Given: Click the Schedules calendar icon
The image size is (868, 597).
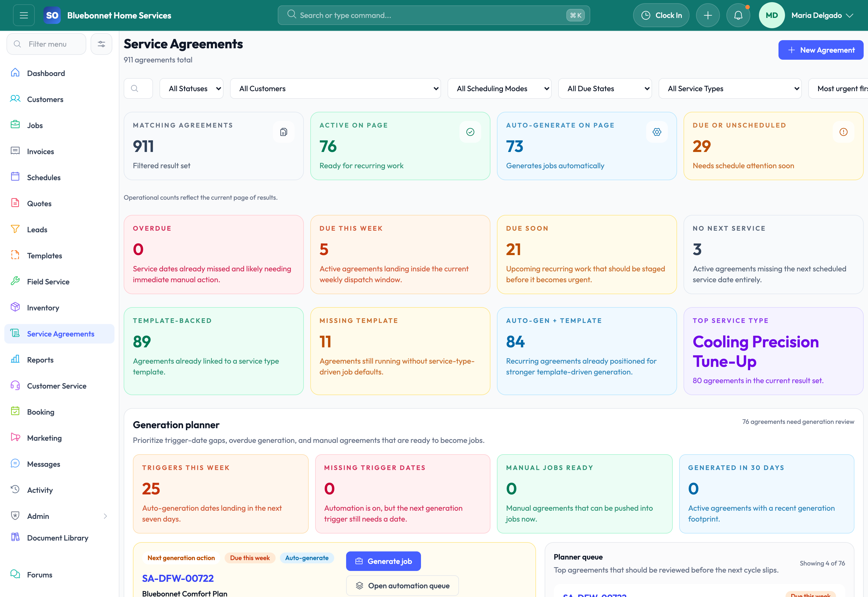Looking at the screenshot, I should tap(15, 177).
